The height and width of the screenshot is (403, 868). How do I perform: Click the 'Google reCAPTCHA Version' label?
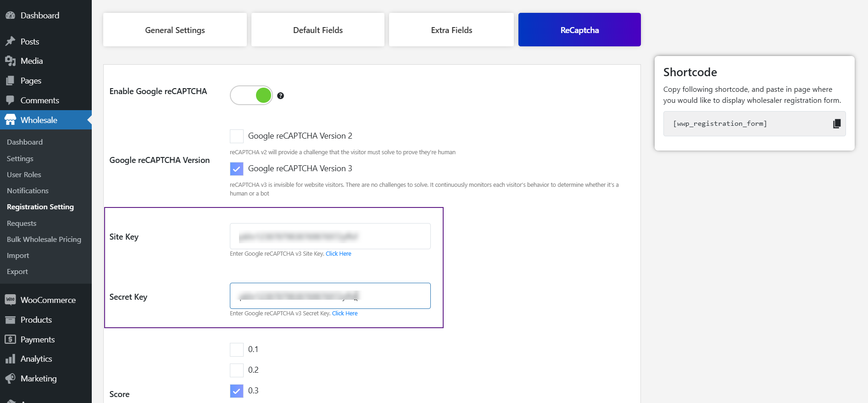[160, 160]
